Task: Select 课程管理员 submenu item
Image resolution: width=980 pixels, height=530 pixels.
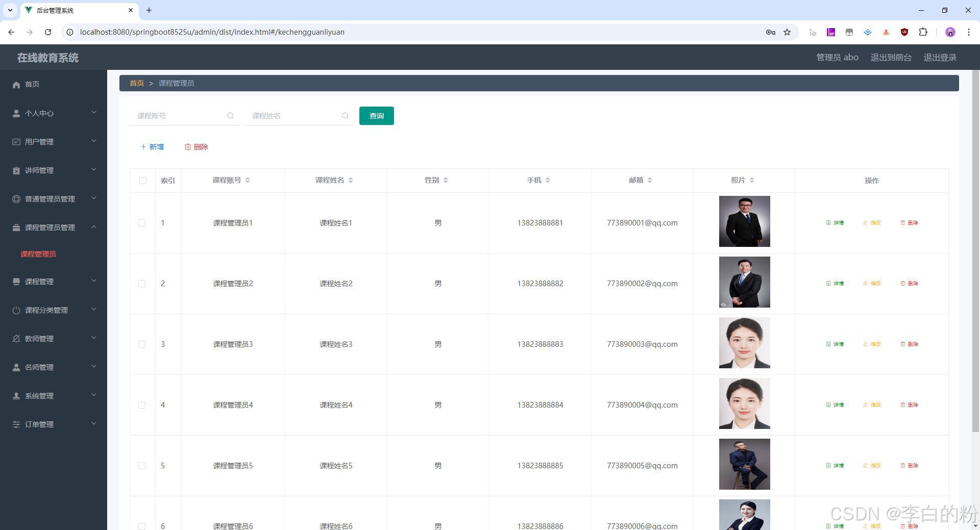Action: point(38,254)
